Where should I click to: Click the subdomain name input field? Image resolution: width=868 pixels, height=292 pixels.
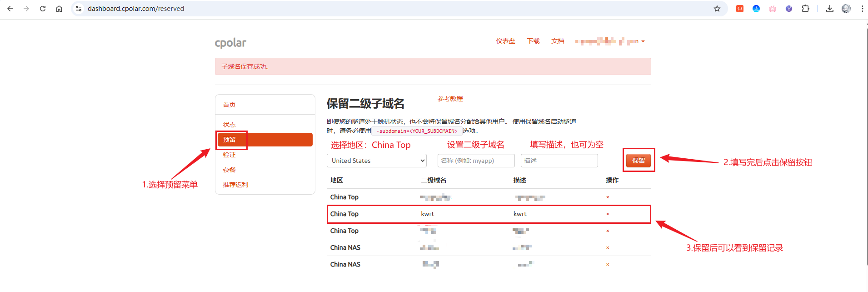pos(476,161)
